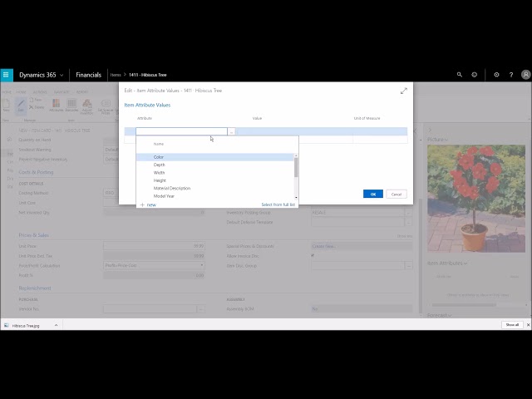
Task: Click the plus icon beside new
Action: tap(142, 204)
